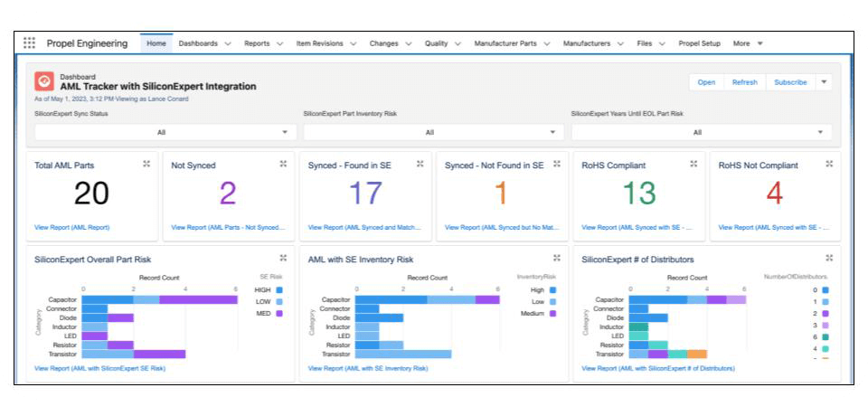This screenshot has height=416, width=868.
Task: Click the HIGH legend swatch in SE Risk
Action: pos(277,289)
